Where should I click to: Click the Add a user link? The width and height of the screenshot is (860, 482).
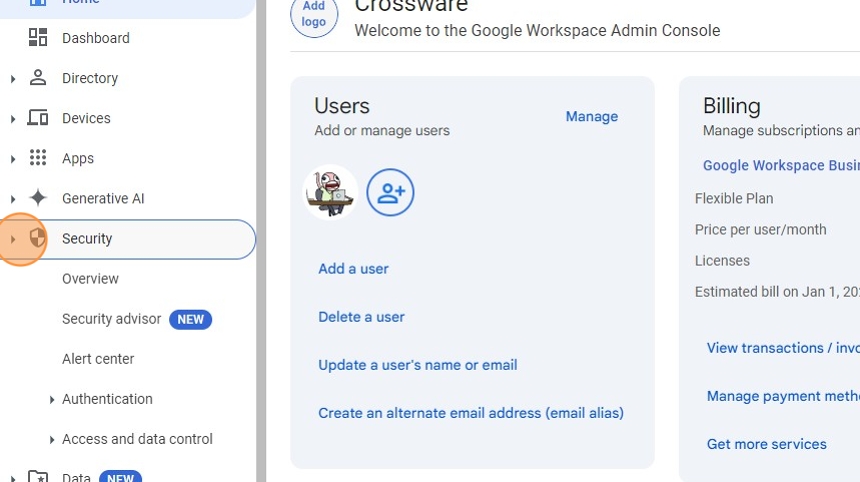coord(353,269)
